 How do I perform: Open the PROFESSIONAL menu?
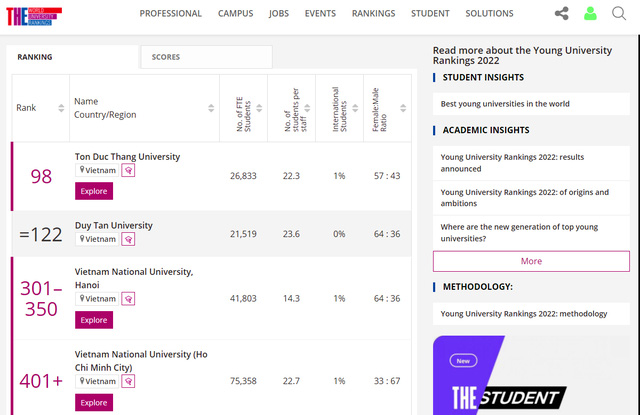point(171,13)
